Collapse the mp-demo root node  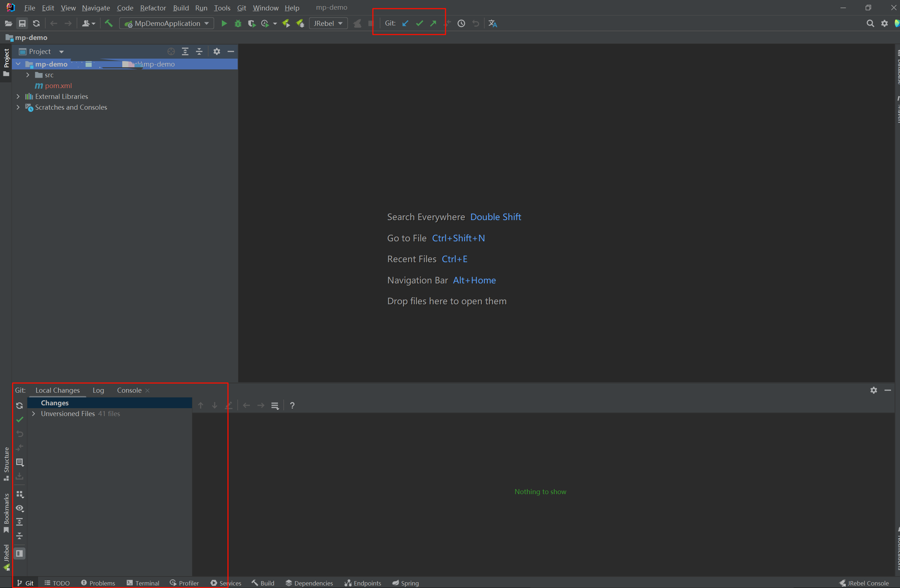(18, 64)
